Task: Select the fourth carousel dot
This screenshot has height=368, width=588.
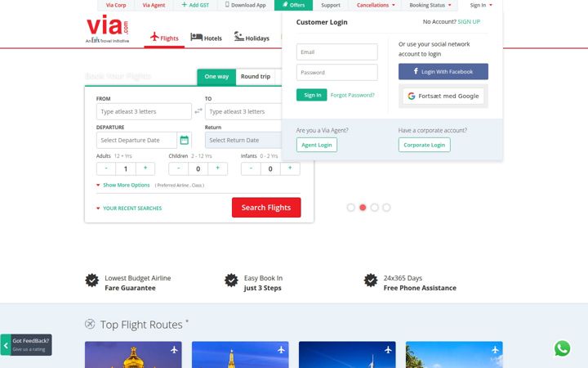Action: [x=386, y=207]
